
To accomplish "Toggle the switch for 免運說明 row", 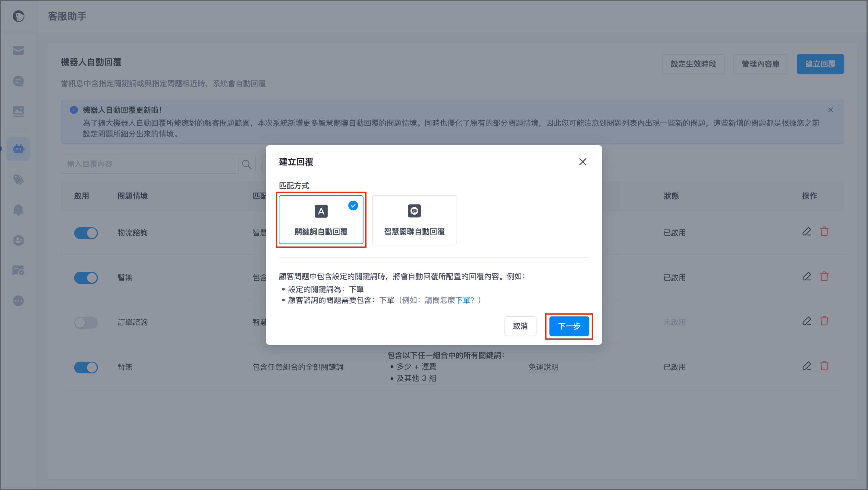I will [86, 367].
